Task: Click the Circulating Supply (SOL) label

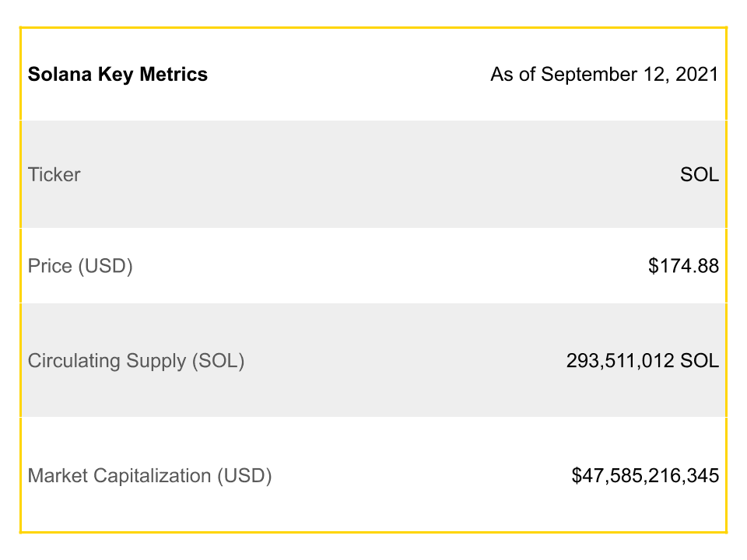Action: point(136,361)
